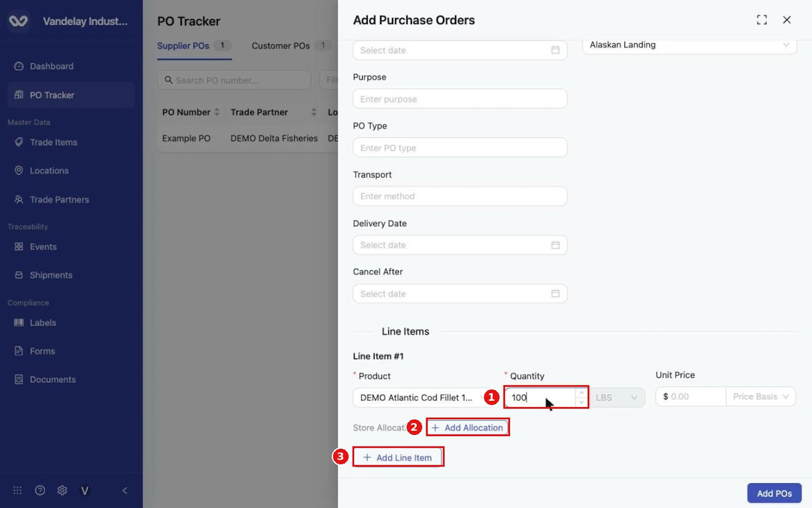
Task: Open Trade Partners section
Action: (x=71, y=200)
